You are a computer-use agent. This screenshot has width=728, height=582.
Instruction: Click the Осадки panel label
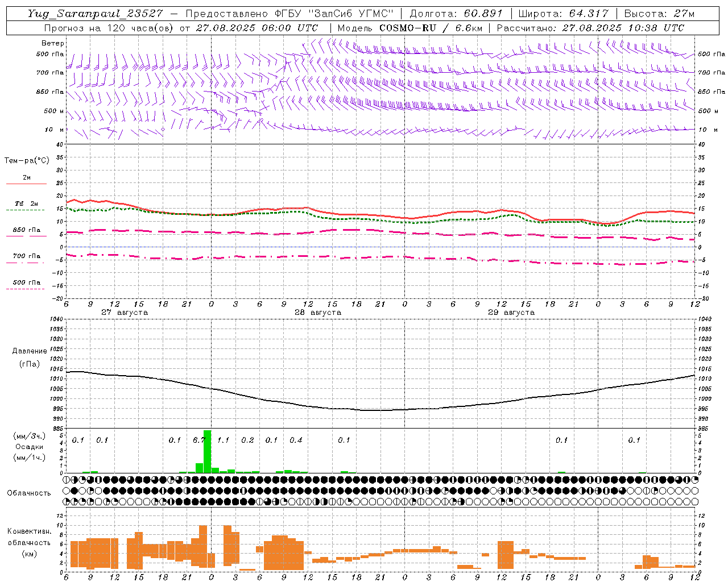[x=29, y=447]
